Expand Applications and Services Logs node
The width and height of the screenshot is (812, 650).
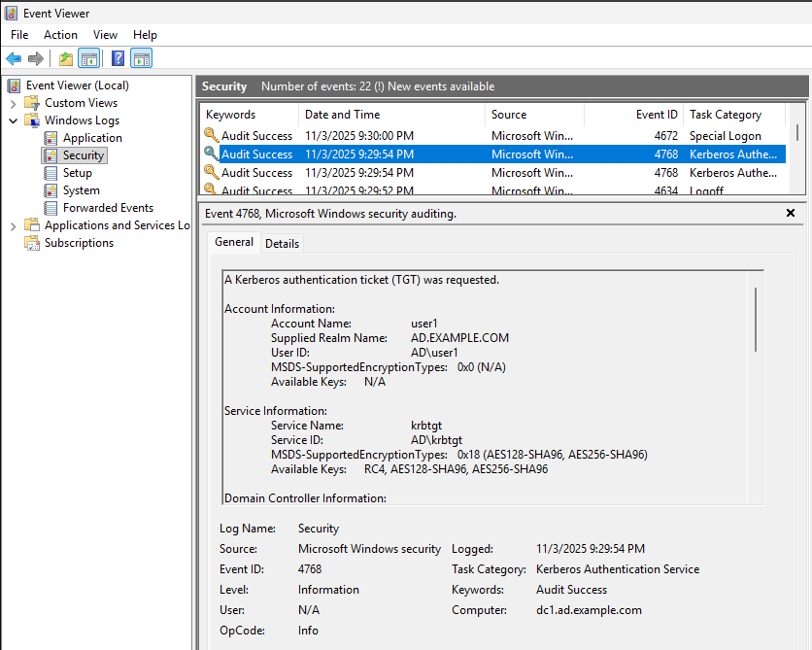13,225
